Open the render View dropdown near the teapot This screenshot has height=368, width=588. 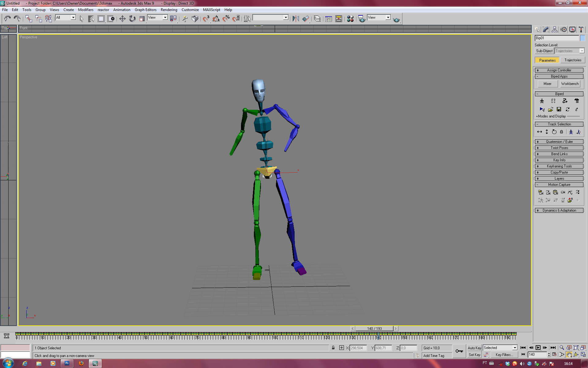pyautogui.click(x=379, y=17)
